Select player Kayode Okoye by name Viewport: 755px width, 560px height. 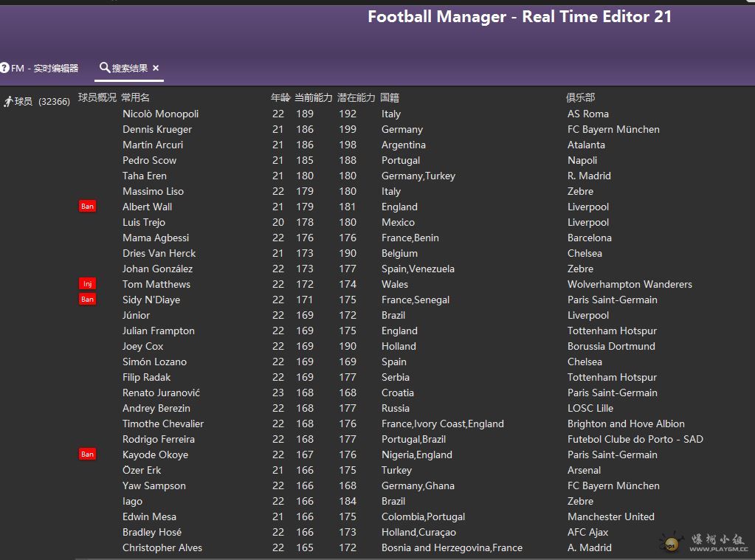(x=155, y=454)
